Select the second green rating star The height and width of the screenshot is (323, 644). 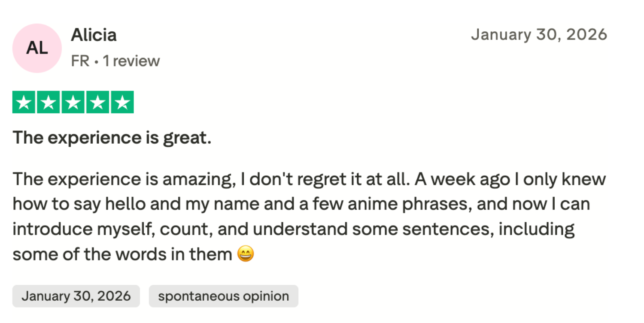(49, 102)
